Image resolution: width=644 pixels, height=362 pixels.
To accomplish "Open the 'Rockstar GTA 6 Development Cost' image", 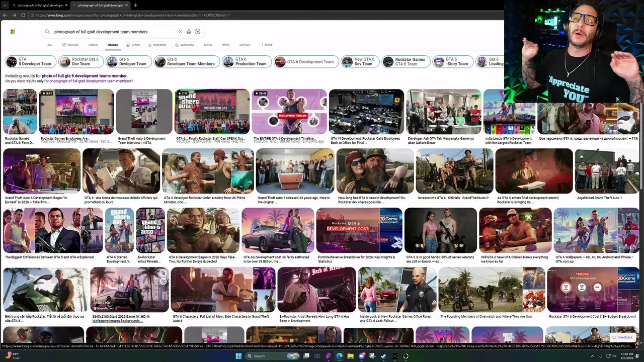I will point(359,230).
